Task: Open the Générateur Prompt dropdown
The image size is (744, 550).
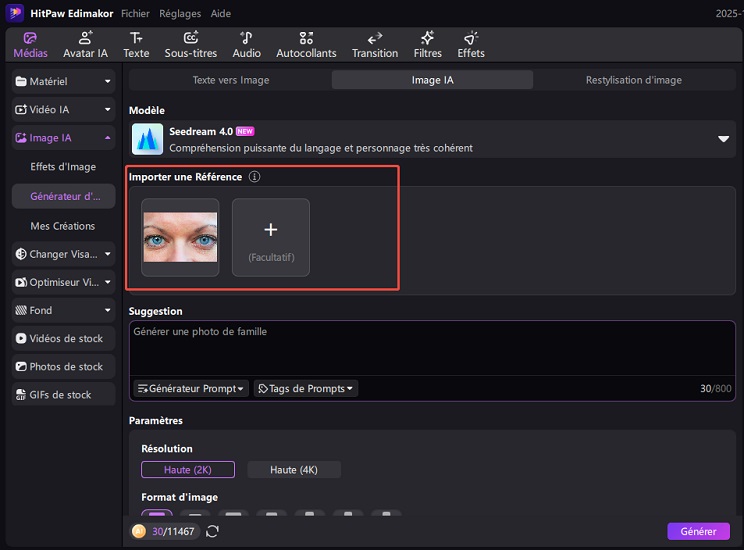Action: coord(190,388)
